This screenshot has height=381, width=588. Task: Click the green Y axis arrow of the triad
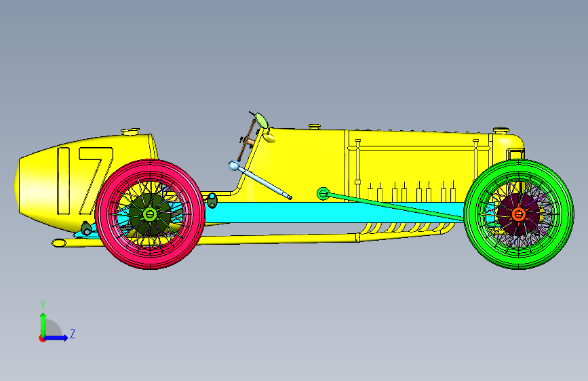pos(43,324)
